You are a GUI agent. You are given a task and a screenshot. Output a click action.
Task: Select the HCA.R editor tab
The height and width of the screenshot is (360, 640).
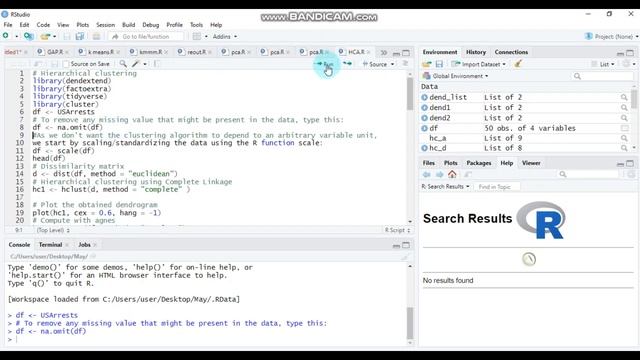(x=353, y=52)
